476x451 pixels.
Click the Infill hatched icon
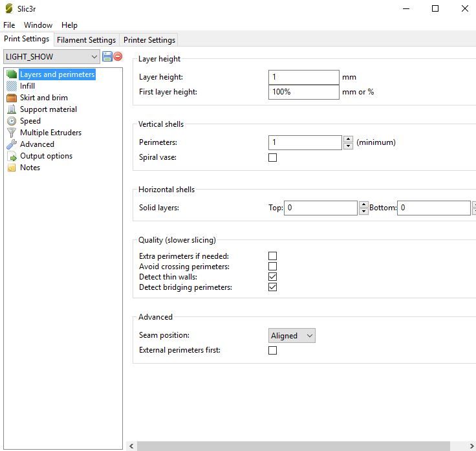click(x=12, y=86)
